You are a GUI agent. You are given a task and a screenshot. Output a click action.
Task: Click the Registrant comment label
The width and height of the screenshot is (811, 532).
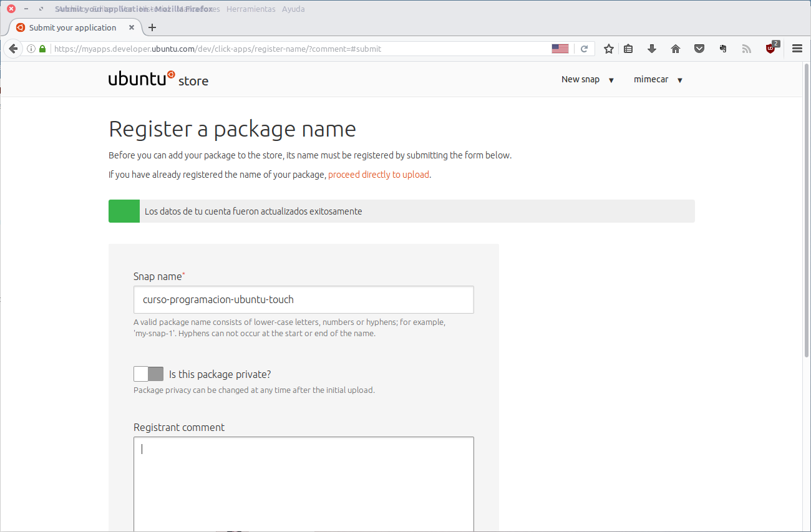[179, 427]
